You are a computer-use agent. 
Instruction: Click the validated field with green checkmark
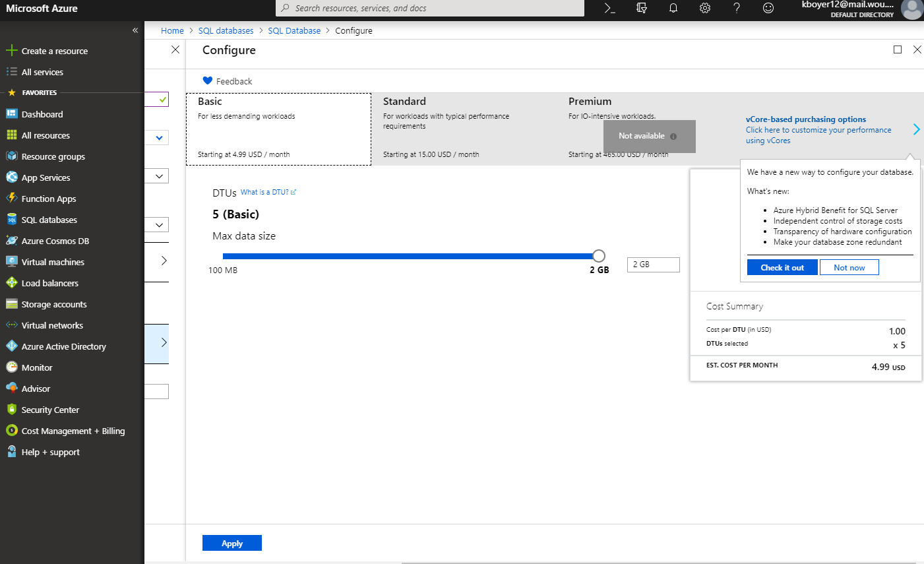[157, 99]
